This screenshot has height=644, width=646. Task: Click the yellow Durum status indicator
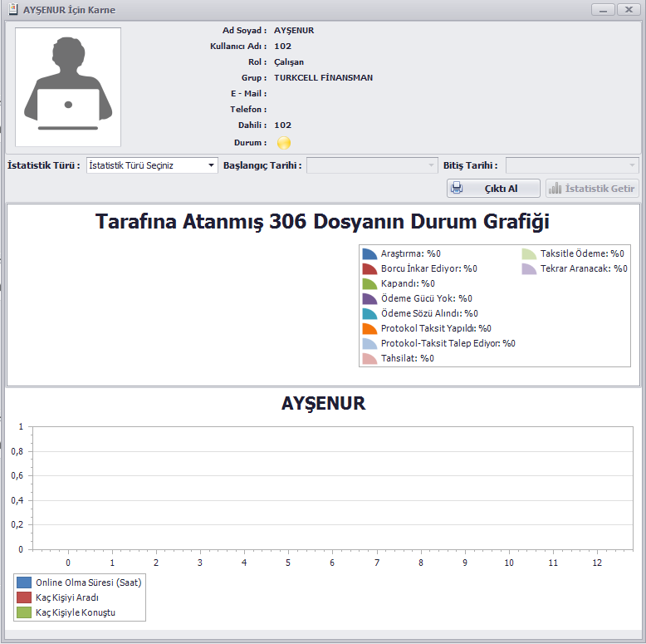pos(284,143)
